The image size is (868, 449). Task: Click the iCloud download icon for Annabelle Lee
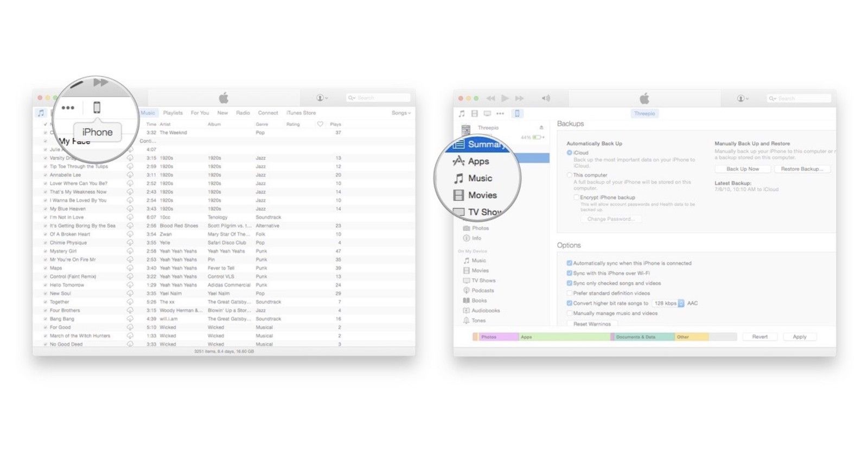(x=130, y=175)
